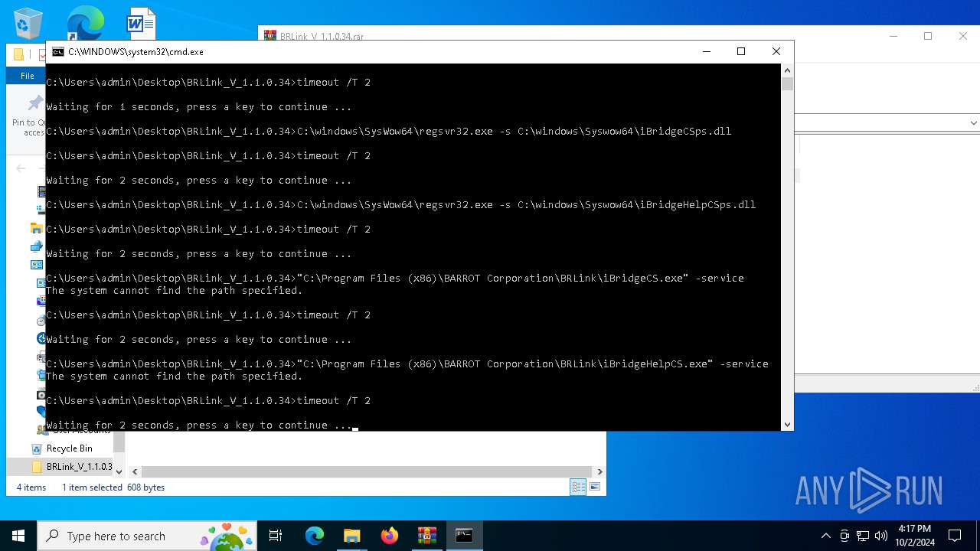Click the Meet Now tray icon
Viewport: 980px width, 551px height.
click(844, 536)
